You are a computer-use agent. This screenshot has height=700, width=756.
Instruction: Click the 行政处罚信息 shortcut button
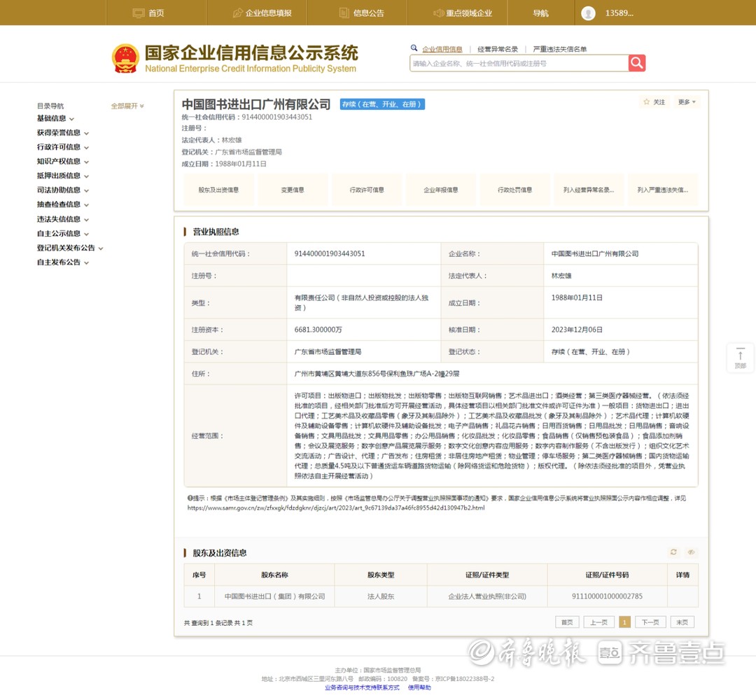515,190
